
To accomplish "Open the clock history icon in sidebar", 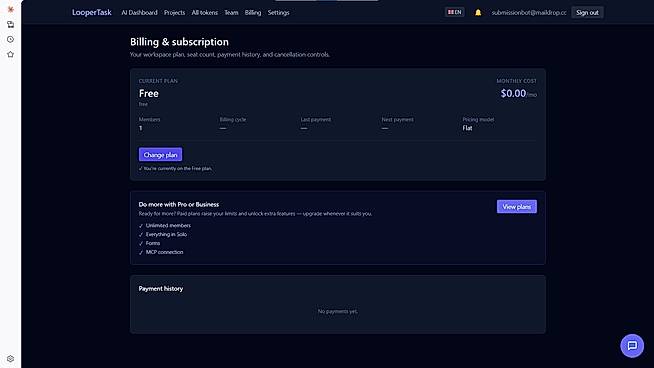I will click(x=10, y=39).
